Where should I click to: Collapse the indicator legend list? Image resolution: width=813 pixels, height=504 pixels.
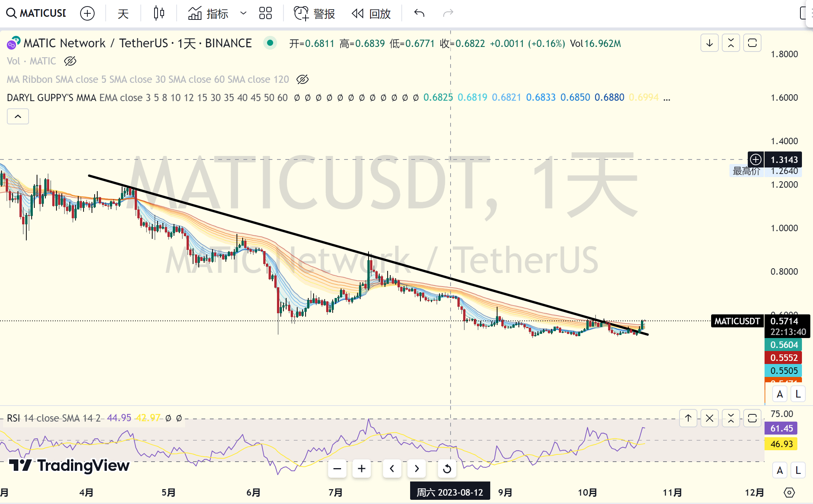coord(18,116)
